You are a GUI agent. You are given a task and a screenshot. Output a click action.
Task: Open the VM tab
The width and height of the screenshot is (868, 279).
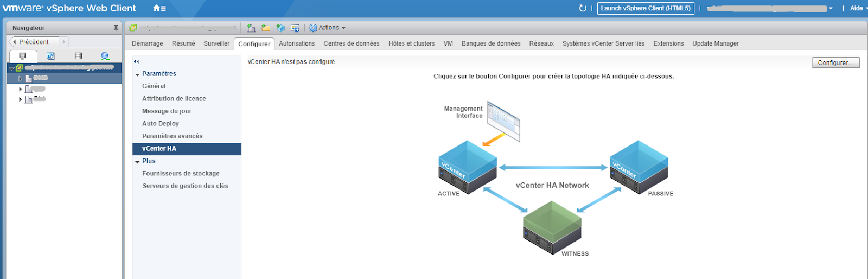(x=448, y=43)
